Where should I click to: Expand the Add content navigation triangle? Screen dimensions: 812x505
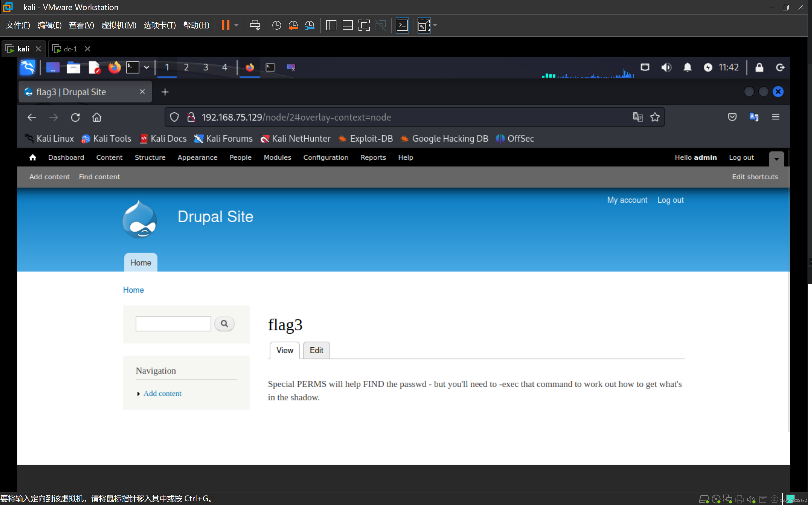tap(138, 394)
